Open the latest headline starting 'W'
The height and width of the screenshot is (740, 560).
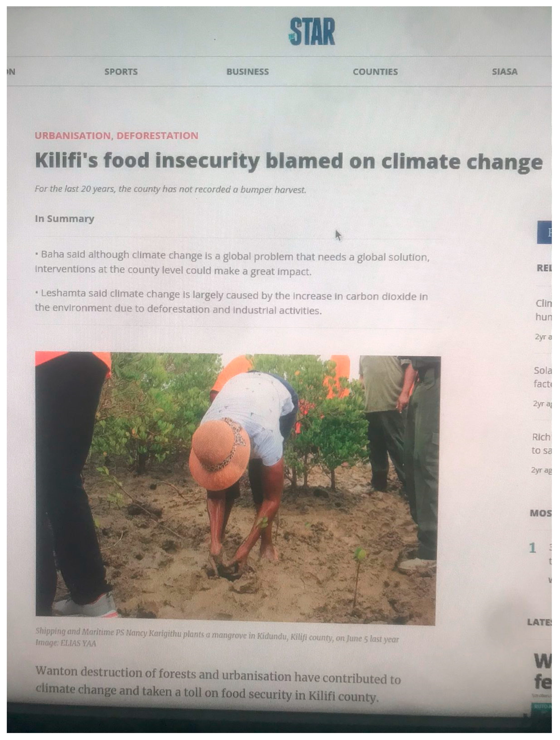pyautogui.click(x=543, y=671)
